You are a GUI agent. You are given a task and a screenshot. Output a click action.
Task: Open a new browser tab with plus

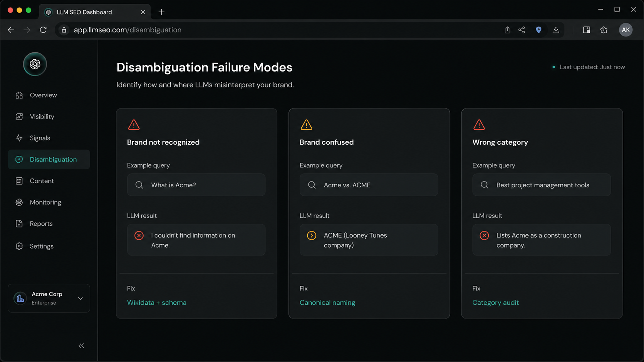pos(161,12)
